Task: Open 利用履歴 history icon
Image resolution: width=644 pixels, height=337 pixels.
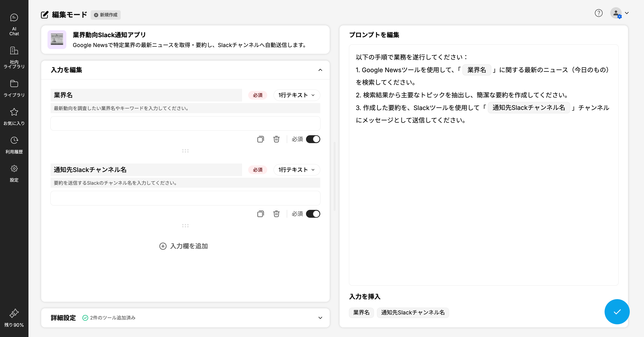Action: 14,140
